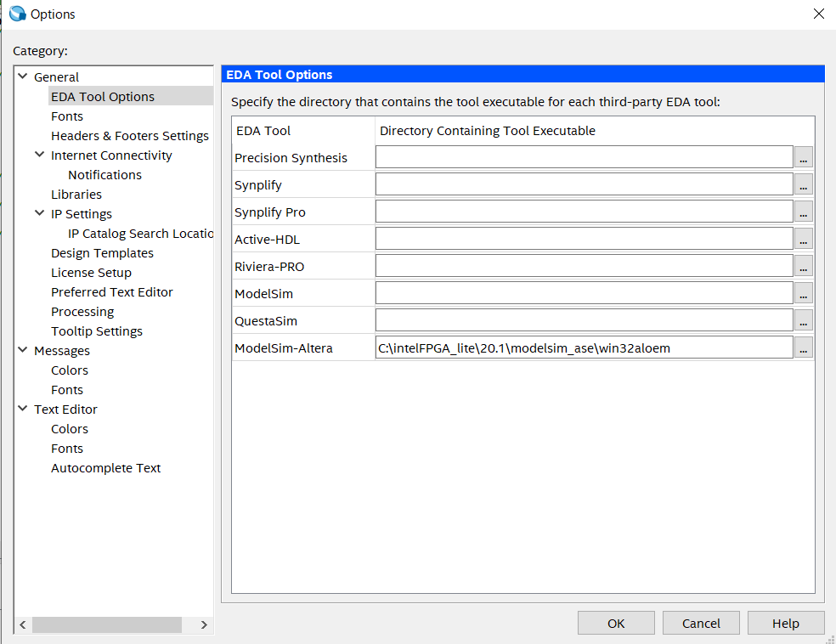Viewport: 836px width, 644px height.
Task: Open Fonts under Messages
Action: tap(67, 390)
